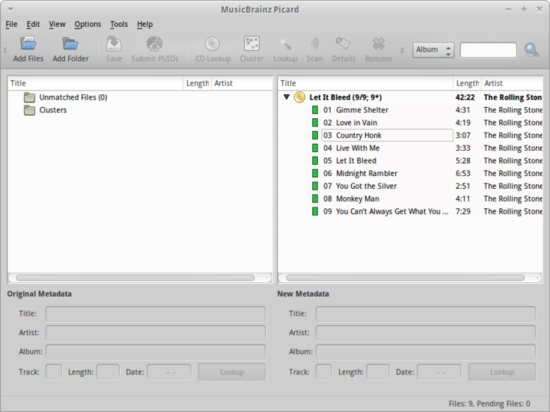The image size is (550, 412).
Task: Click the Details tag toolbar icon
Action: tap(343, 44)
